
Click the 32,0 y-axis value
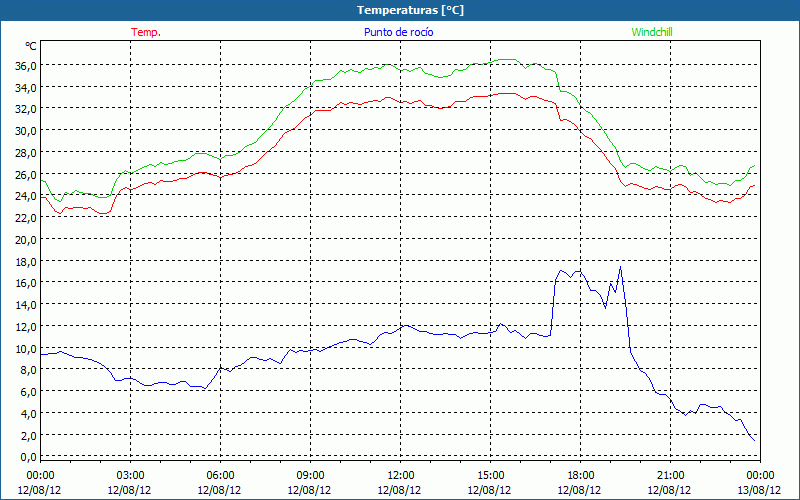26,109
